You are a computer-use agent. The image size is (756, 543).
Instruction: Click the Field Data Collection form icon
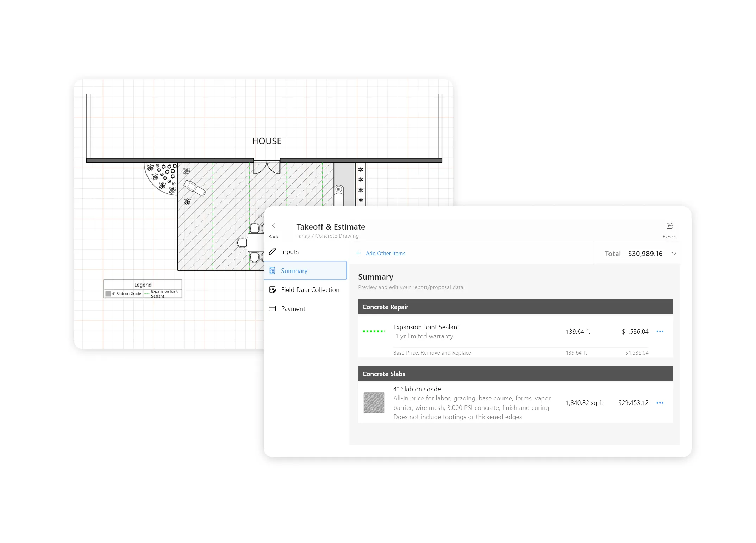coord(272,289)
